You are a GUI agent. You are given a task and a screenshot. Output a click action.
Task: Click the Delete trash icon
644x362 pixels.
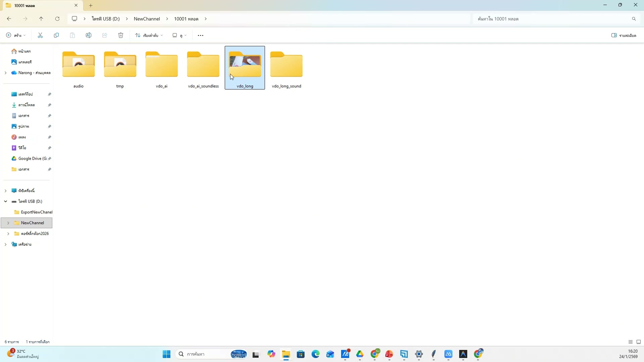121,35
